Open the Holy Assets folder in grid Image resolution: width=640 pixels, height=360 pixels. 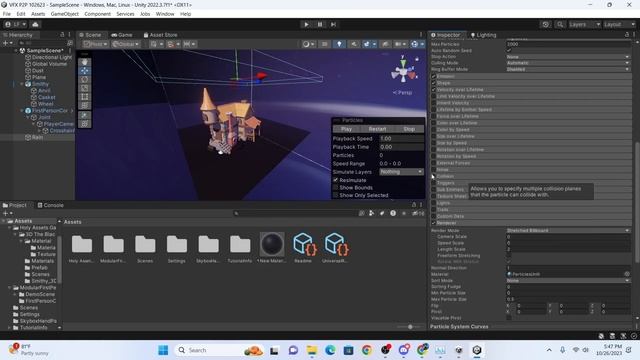(82, 248)
